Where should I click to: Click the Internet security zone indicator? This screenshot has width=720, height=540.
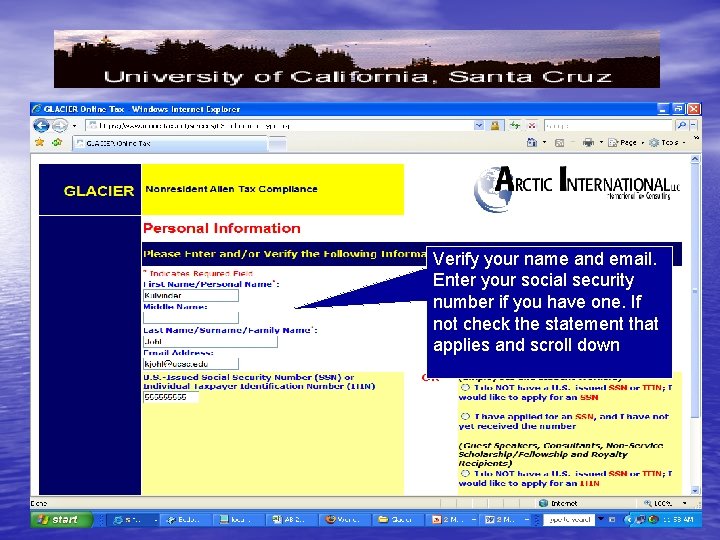(558, 503)
